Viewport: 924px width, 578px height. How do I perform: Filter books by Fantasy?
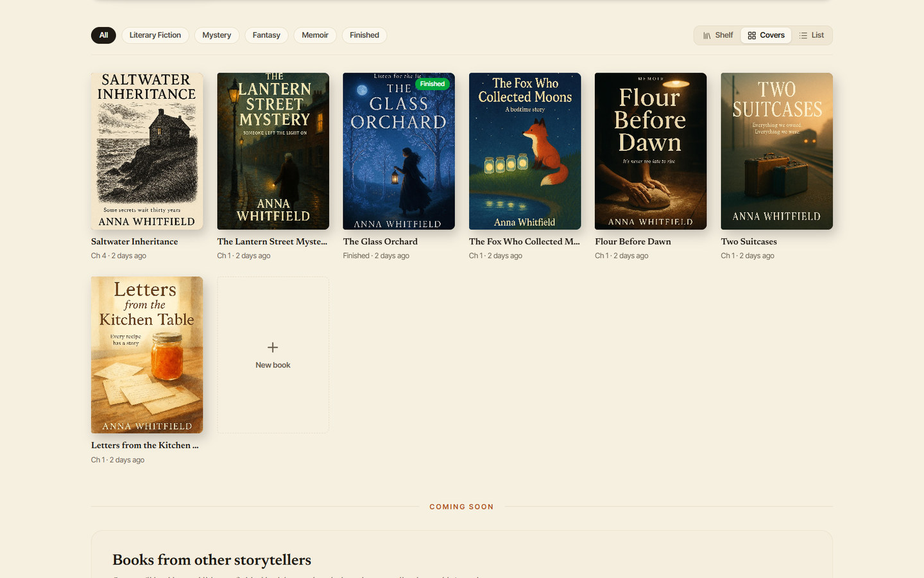click(x=266, y=35)
